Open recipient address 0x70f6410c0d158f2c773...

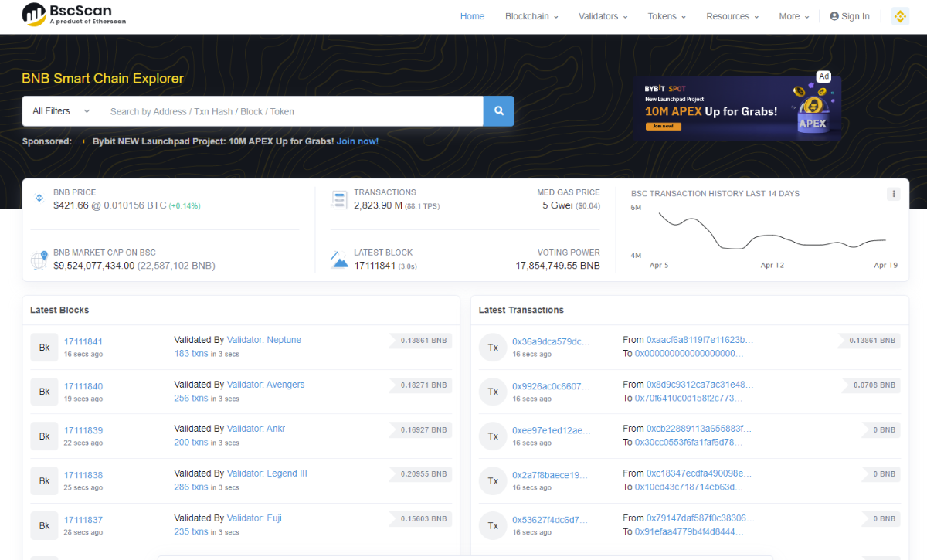pyautogui.click(x=688, y=398)
